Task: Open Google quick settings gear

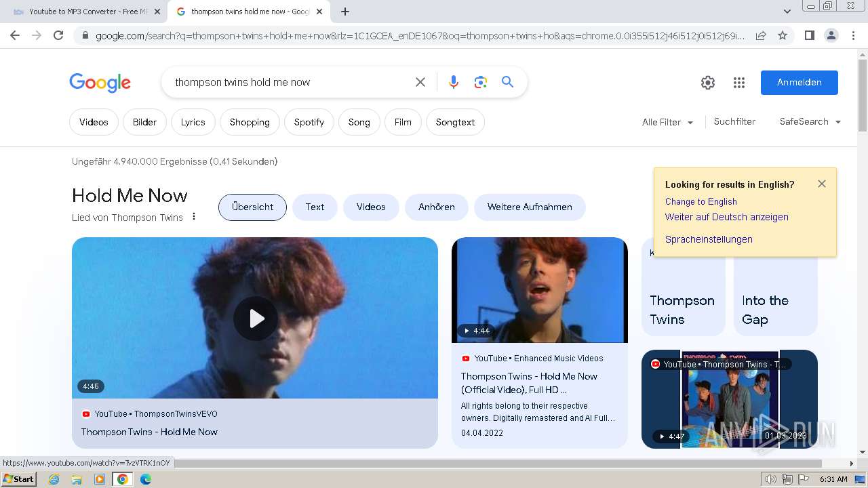Action: point(708,83)
